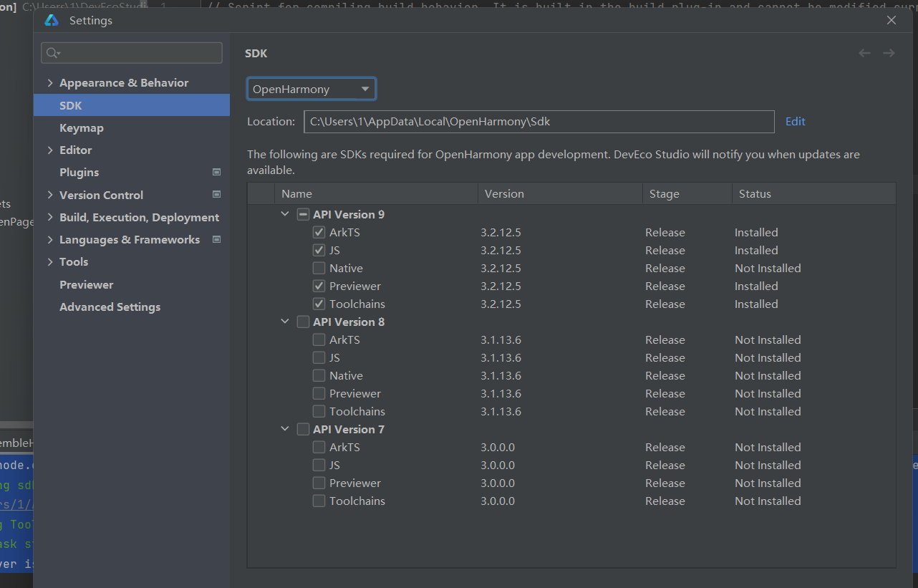Click the Edit link next to Location
Screen dimensions: 918x588
796,121
